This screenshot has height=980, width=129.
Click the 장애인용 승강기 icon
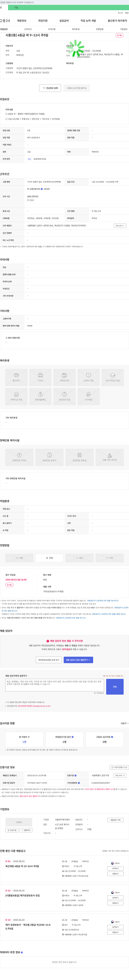pos(49,457)
